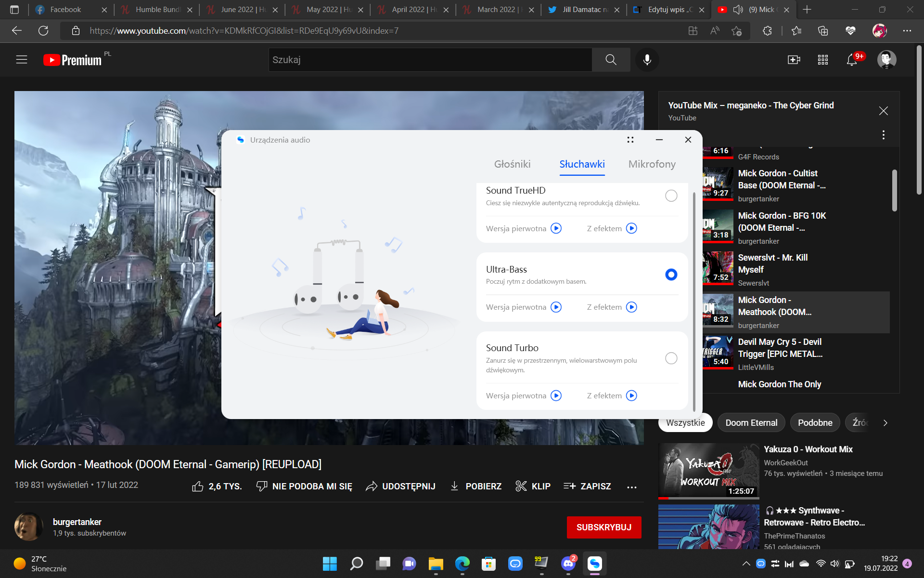The width and height of the screenshot is (924, 578).
Task: Play Sound TrueHD with-effect preview
Action: pyautogui.click(x=631, y=228)
